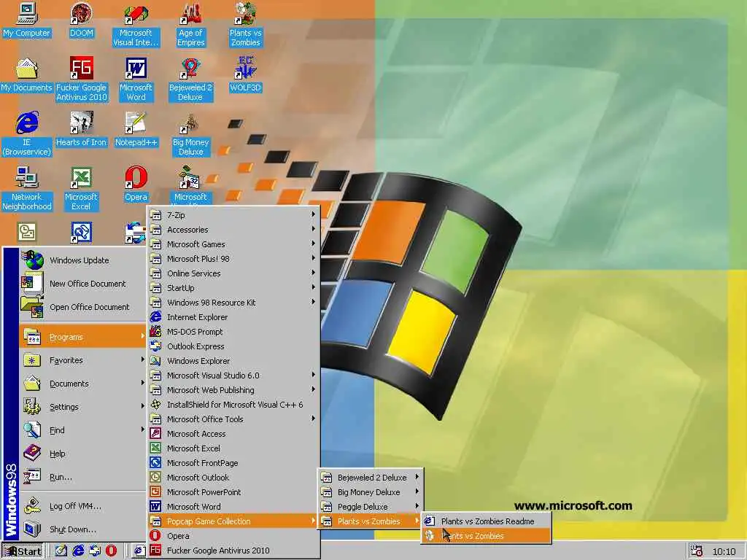Viewport: 747px width, 560px height.
Task: Launch Microsoft Outlook from Programs menu
Action: [x=233, y=478]
